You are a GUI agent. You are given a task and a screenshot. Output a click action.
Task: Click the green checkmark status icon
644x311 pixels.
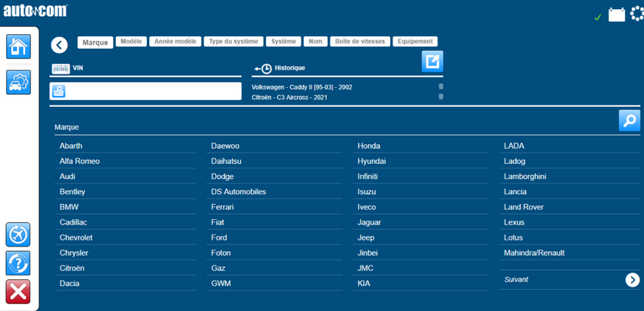[598, 17]
